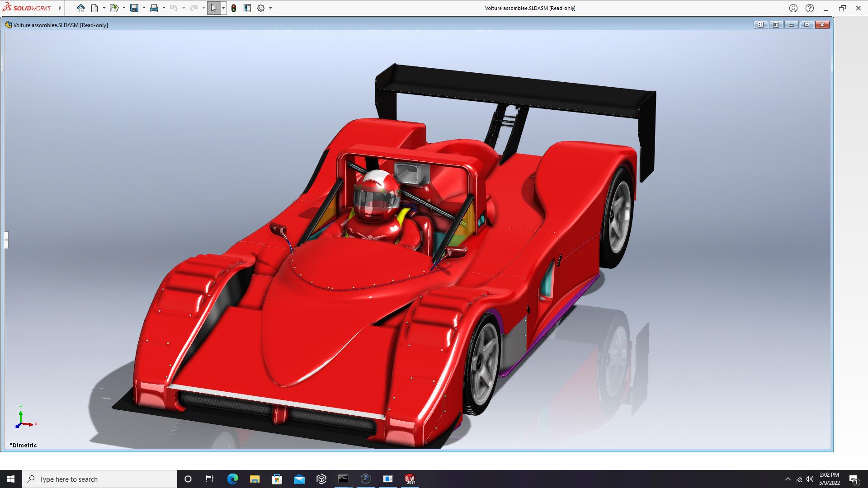This screenshot has height=488, width=868.
Task: Open File Properties list icon
Action: 247,8
